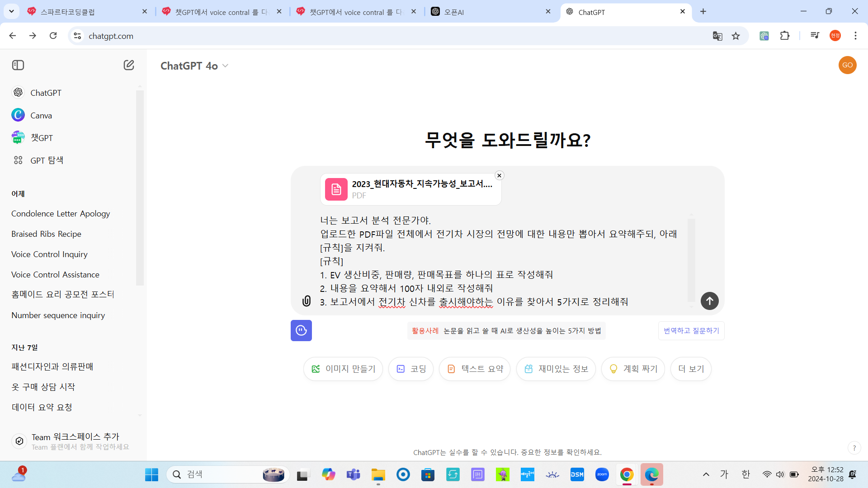The width and height of the screenshot is (868, 488).
Task: Send the message with arrow button
Action: pyautogui.click(x=709, y=301)
